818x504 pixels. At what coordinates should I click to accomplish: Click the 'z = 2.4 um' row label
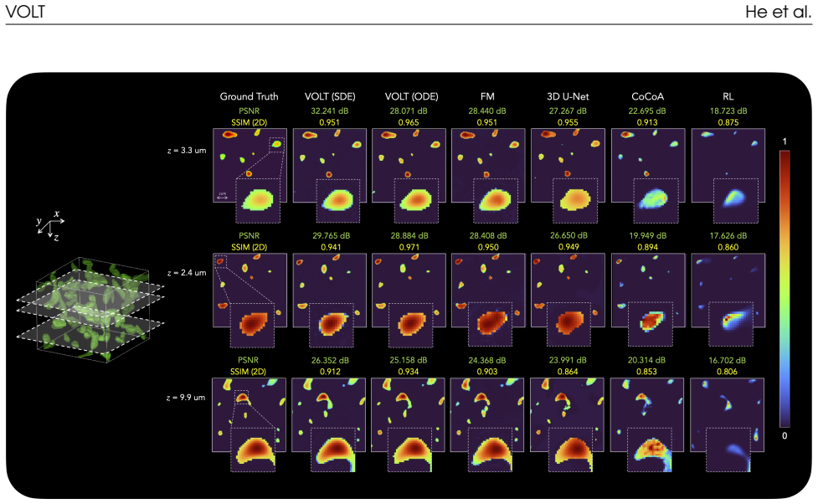click(187, 273)
